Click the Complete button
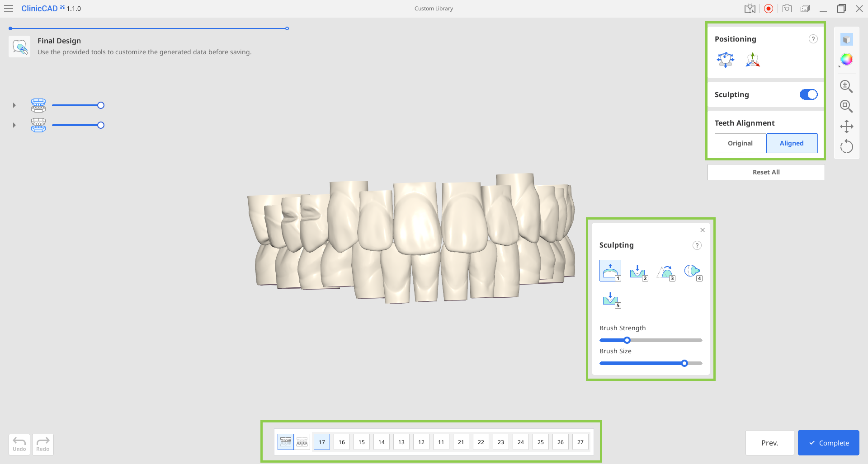This screenshot has width=868, height=464. click(828, 443)
